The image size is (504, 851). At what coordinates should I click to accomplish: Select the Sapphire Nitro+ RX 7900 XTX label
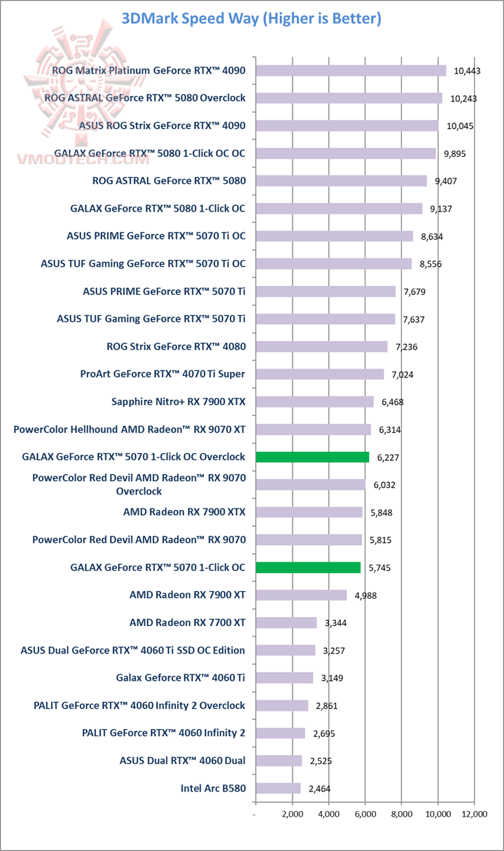[178, 401]
